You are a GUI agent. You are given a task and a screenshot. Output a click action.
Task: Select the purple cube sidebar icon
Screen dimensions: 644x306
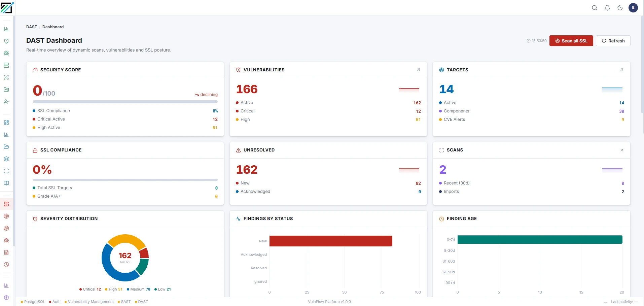pos(6,298)
